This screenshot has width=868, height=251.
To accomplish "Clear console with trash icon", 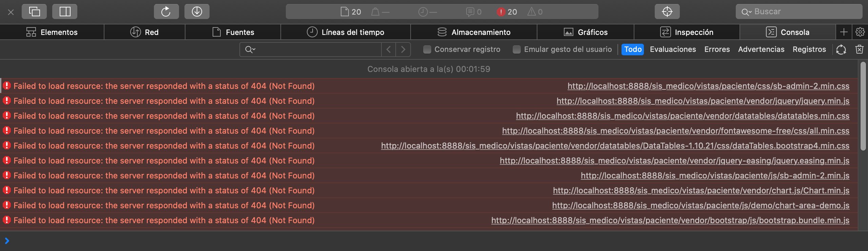I will click(x=859, y=50).
